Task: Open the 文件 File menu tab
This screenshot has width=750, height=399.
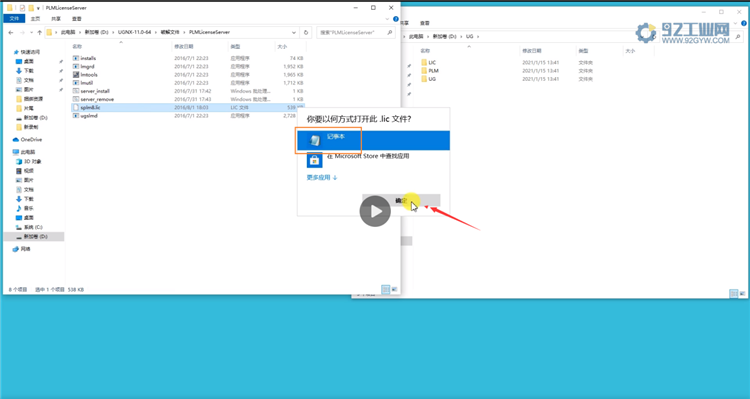Action: click(x=14, y=19)
